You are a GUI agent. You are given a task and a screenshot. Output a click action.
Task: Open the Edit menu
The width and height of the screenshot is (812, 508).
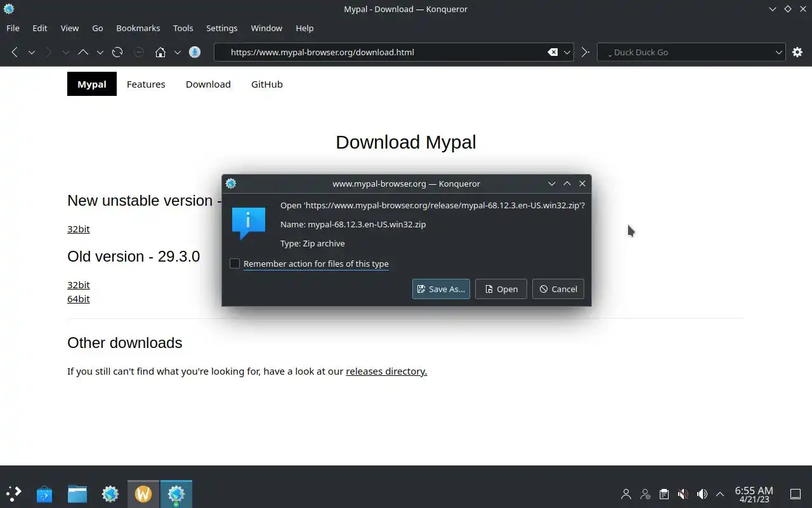point(40,28)
